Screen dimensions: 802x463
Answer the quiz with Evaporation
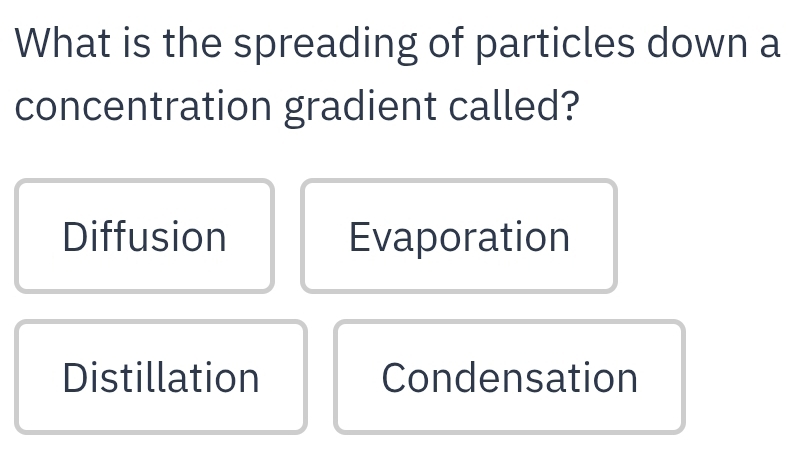(459, 236)
